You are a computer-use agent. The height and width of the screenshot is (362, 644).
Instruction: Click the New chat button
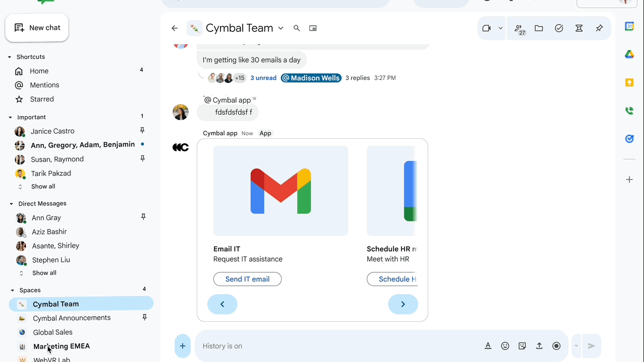click(x=37, y=28)
